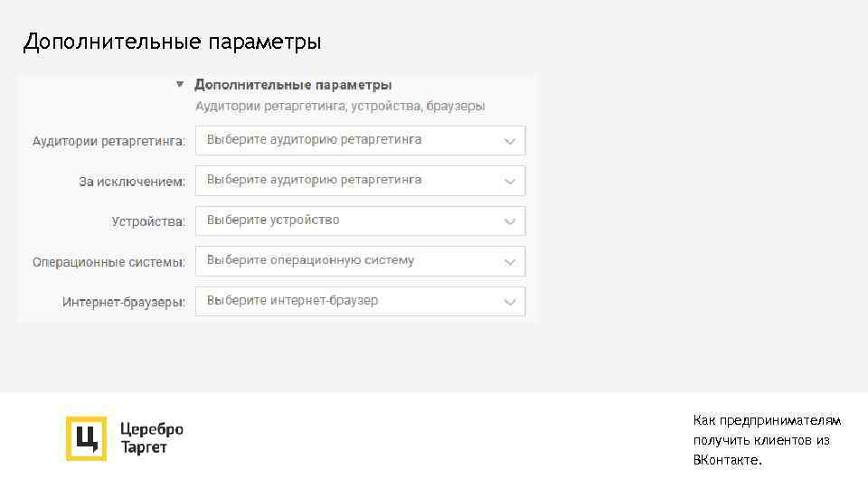Image resolution: width=868 pixels, height=488 pixels.
Task: Open the За исключением dropdown
Action: (359, 181)
